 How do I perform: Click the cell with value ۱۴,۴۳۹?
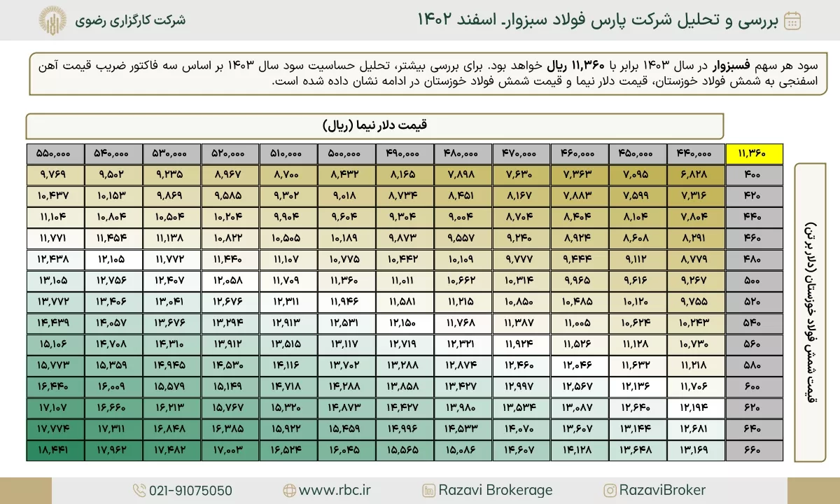55,323
